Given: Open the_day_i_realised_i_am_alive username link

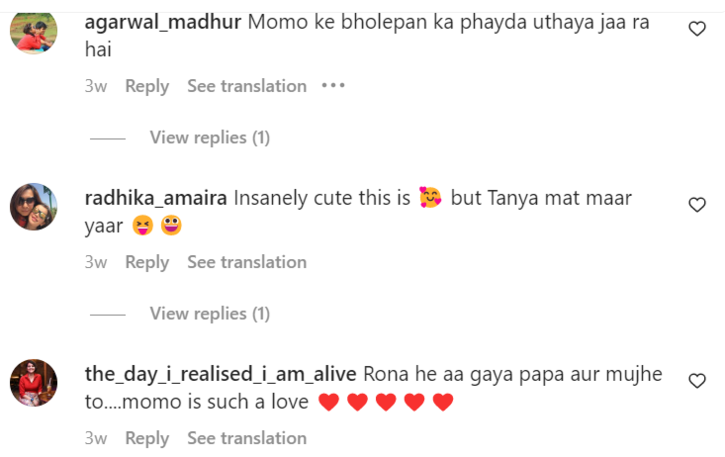Looking at the screenshot, I should tap(220, 374).
